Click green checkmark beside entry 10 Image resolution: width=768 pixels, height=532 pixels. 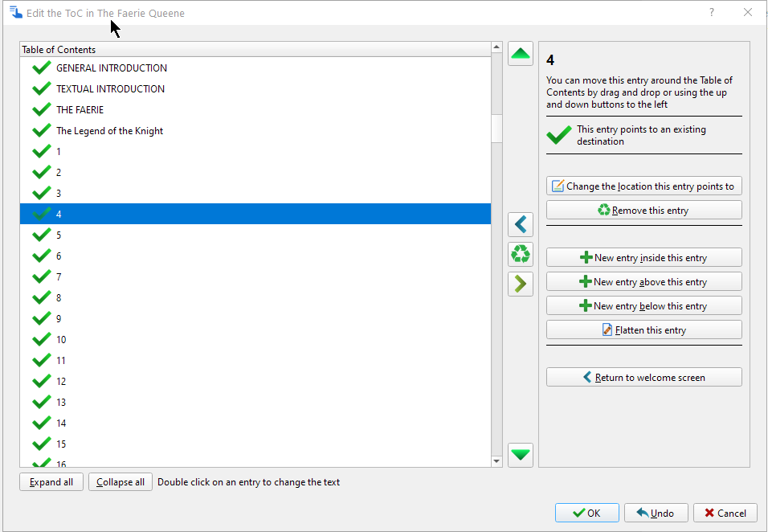click(x=42, y=339)
